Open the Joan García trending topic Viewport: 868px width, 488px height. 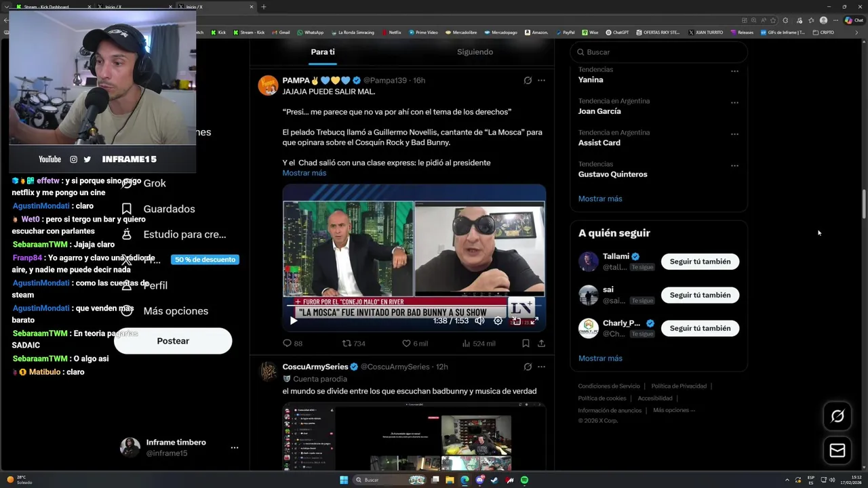599,111
